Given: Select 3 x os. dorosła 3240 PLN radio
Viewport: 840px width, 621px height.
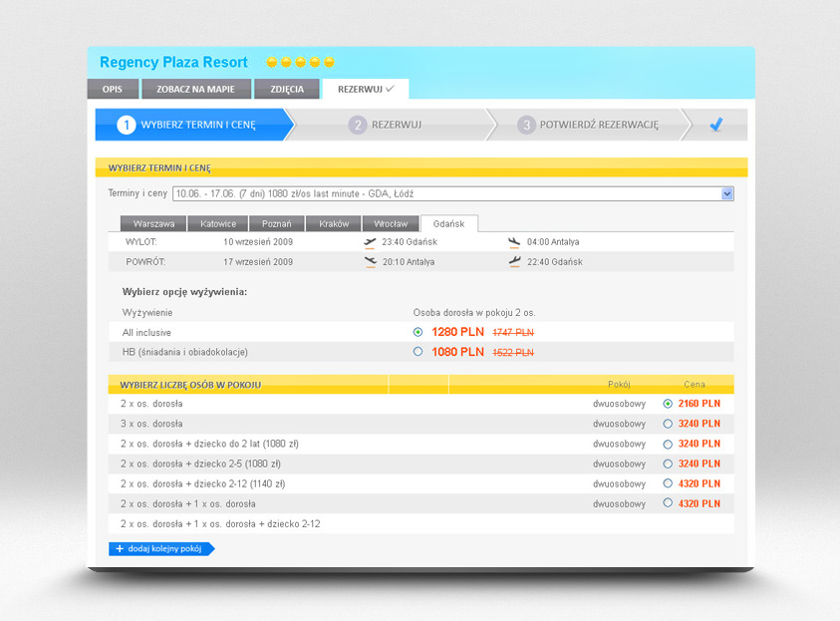Looking at the screenshot, I should click(668, 424).
